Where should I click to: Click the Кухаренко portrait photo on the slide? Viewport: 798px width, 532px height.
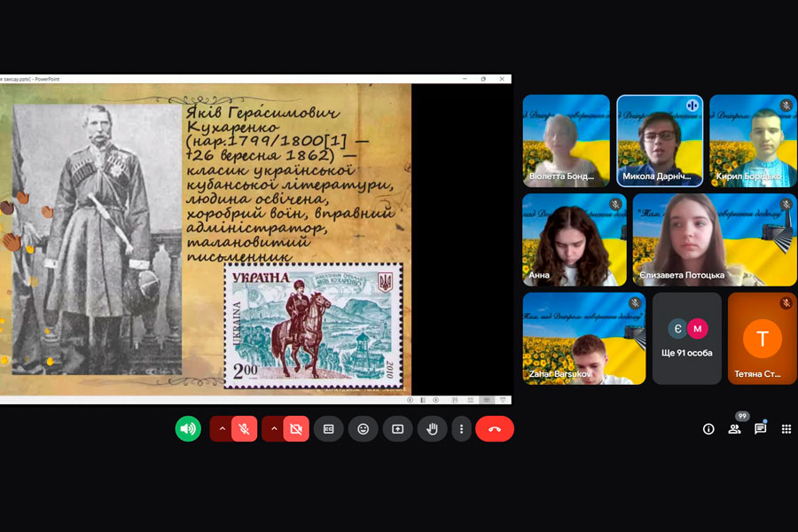click(x=97, y=239)
